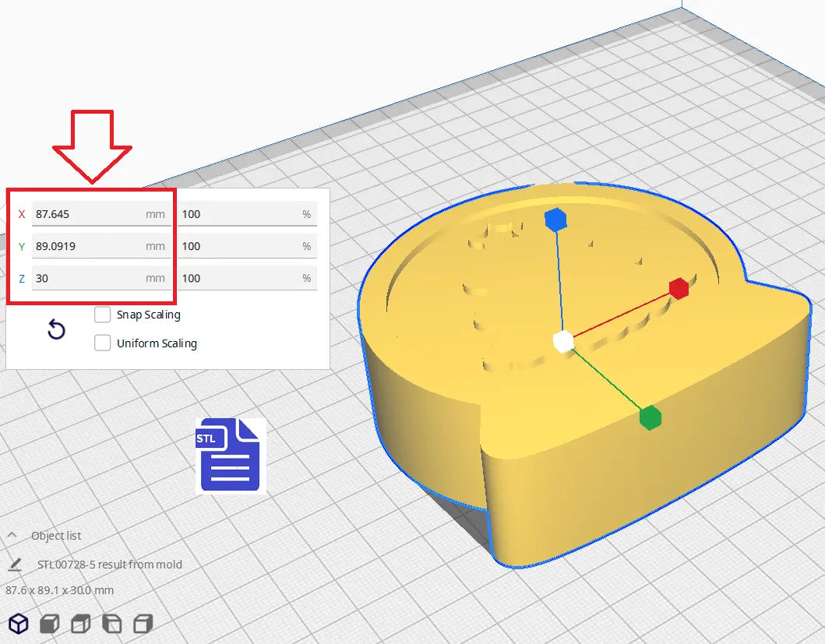Image resolution: width=825 pixels, height=644 pixels.
Task: Click the pencil icon to rename object
Action: pos(15,564)
